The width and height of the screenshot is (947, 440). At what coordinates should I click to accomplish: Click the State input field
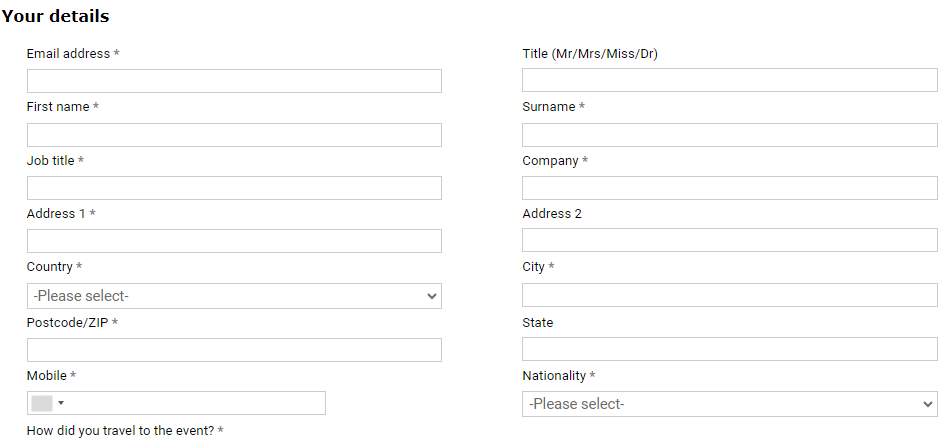click(729, 350)
